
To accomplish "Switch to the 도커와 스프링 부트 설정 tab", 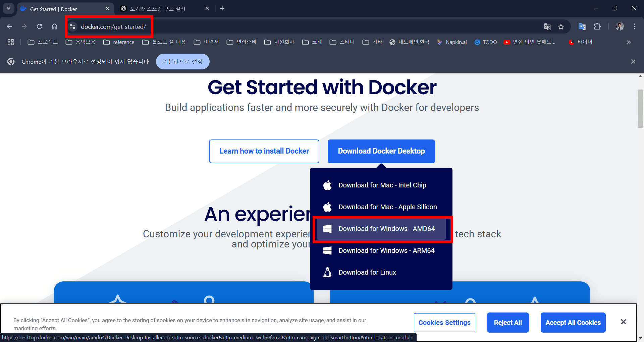I will [158, 9].
